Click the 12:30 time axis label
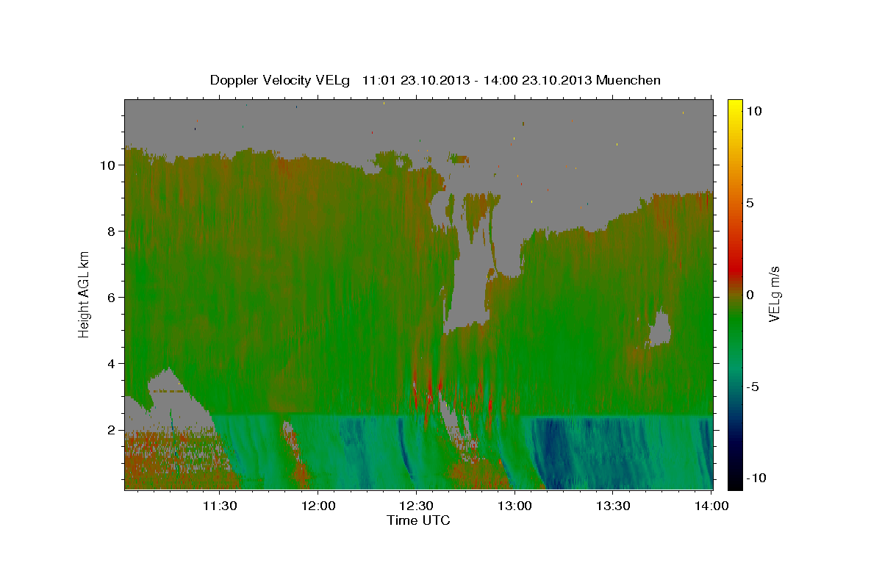Image resolution: width=882 pixels, height=588 pixels. [x=416, y=506]
